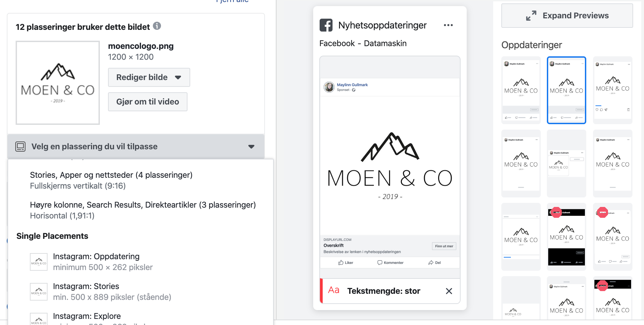644x325 pixels.
Task: Click the info icon beside placements heading
Action: tap(157, 26)
